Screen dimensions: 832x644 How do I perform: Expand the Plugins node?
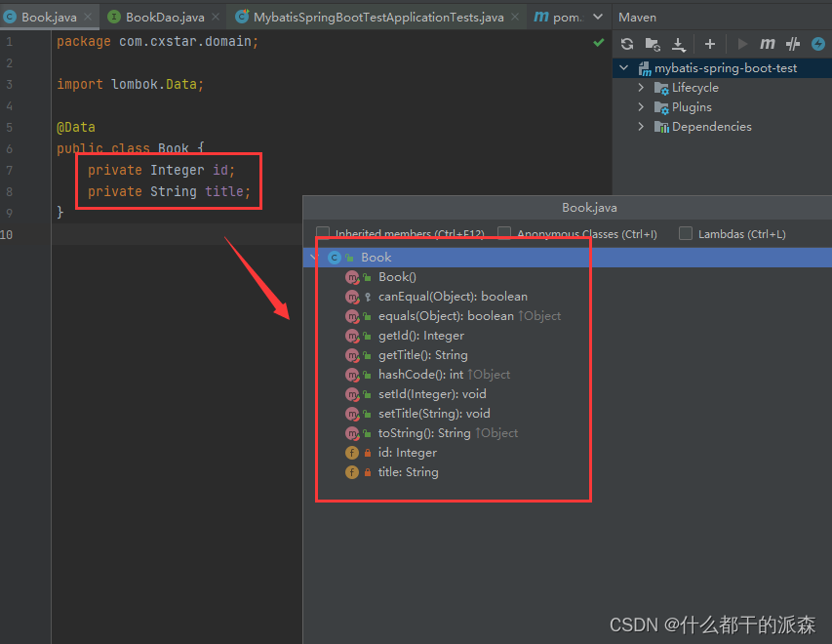click(641, 107)
